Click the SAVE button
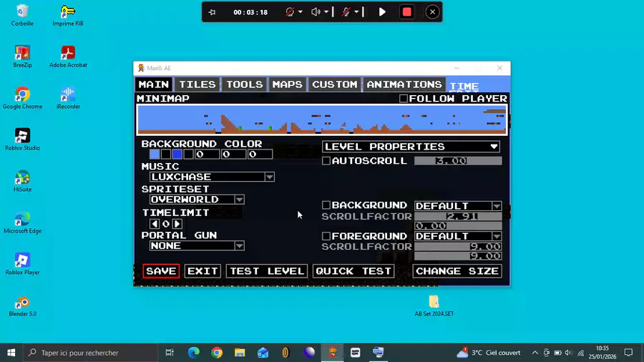This screenshot has height=362, width=644. coord(161,271)
